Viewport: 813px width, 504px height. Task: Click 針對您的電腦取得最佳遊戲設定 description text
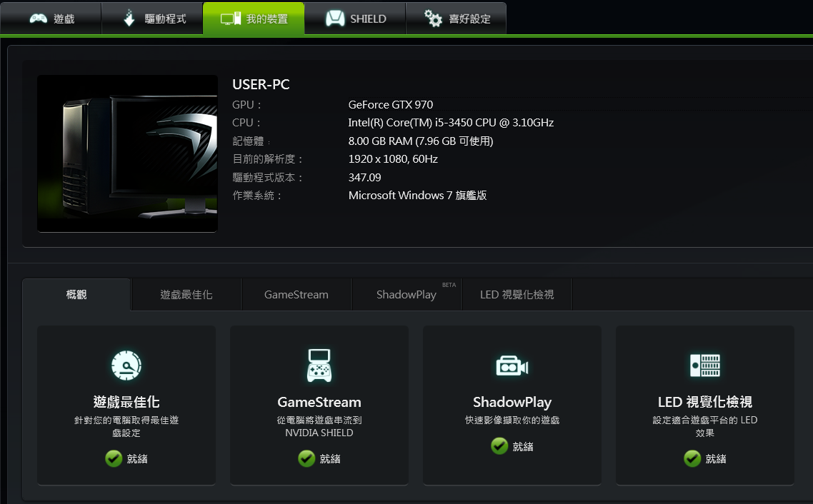pyautogui.click(x=126, y=426)
